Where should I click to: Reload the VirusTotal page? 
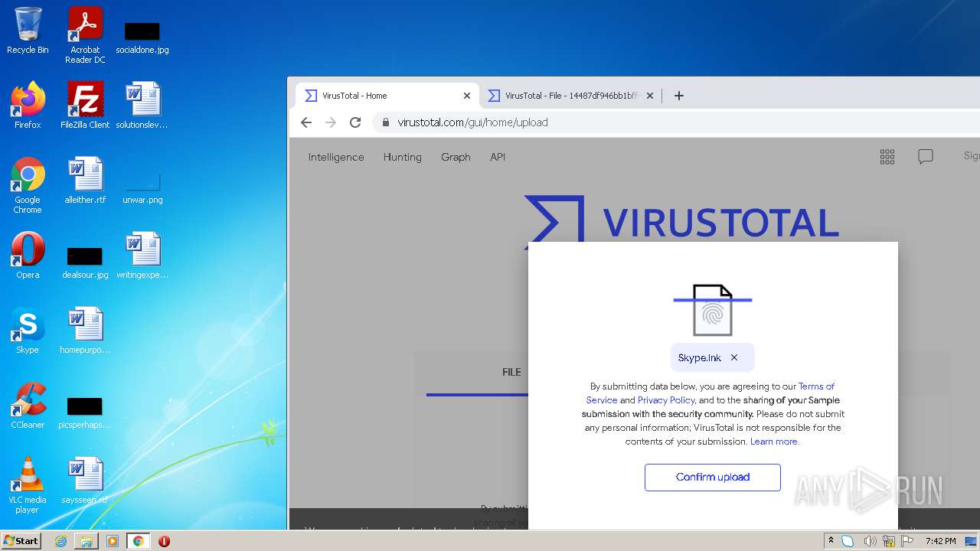355,122
